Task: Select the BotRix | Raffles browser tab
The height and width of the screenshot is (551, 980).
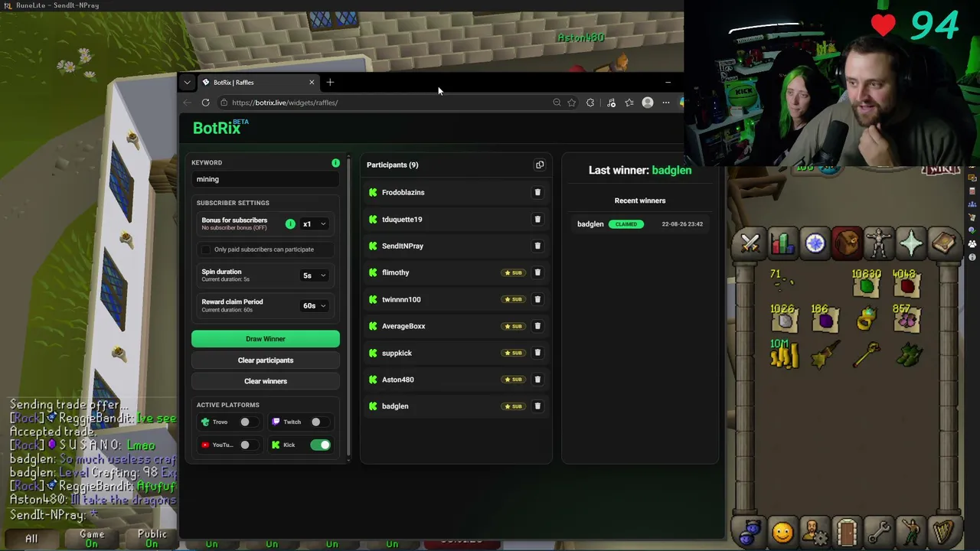Action: point(258,82)
